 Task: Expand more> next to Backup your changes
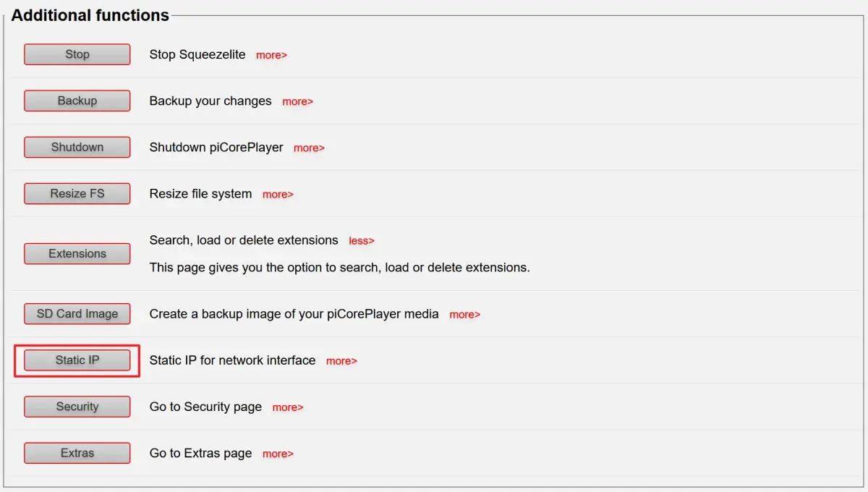click(x=297, y=102)
